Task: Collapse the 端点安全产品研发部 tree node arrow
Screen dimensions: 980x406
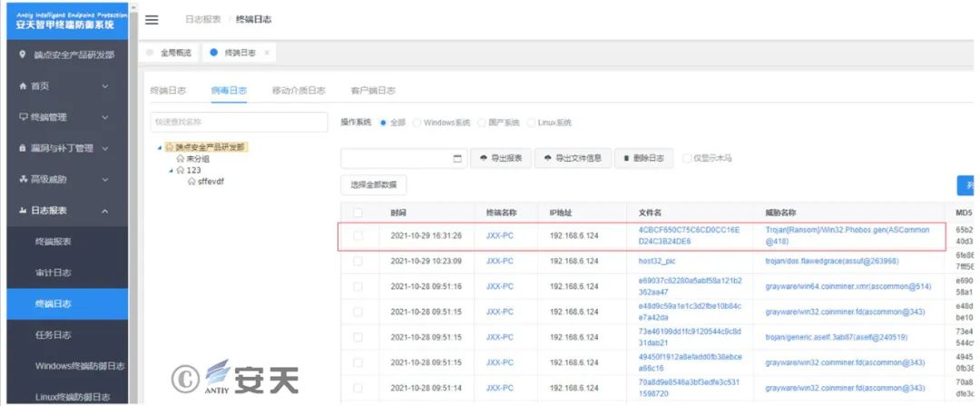Action: pos(160,148)
